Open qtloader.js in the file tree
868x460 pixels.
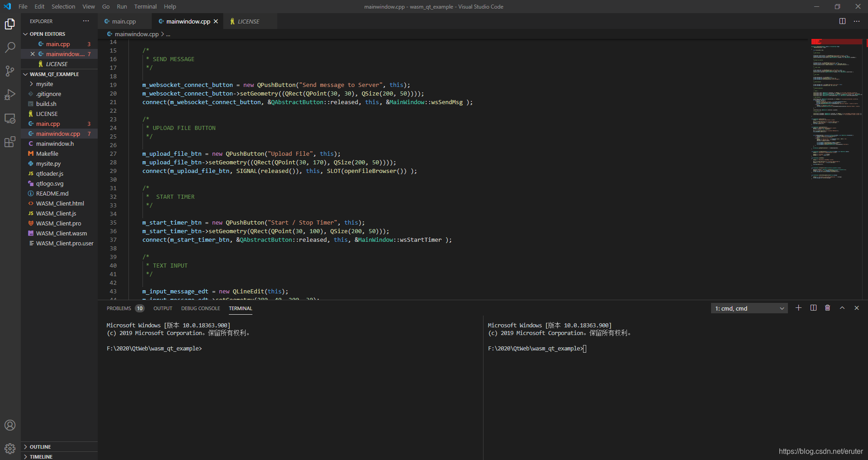point(59,174)
